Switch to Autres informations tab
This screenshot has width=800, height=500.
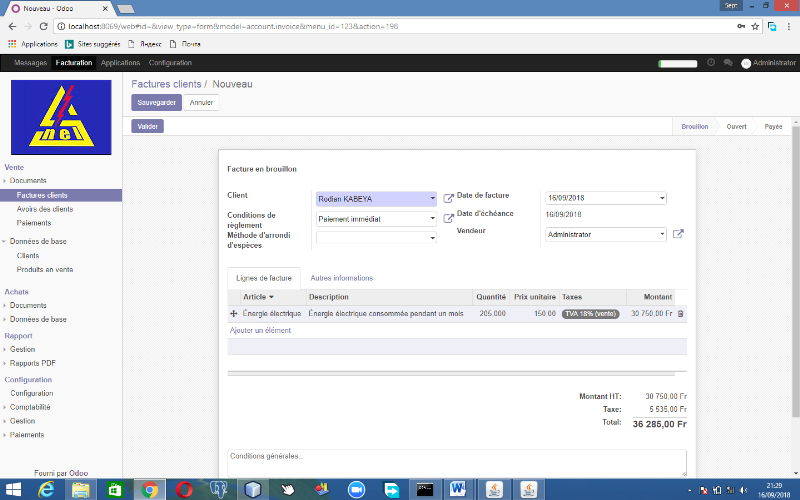click(x=341, y=278)
